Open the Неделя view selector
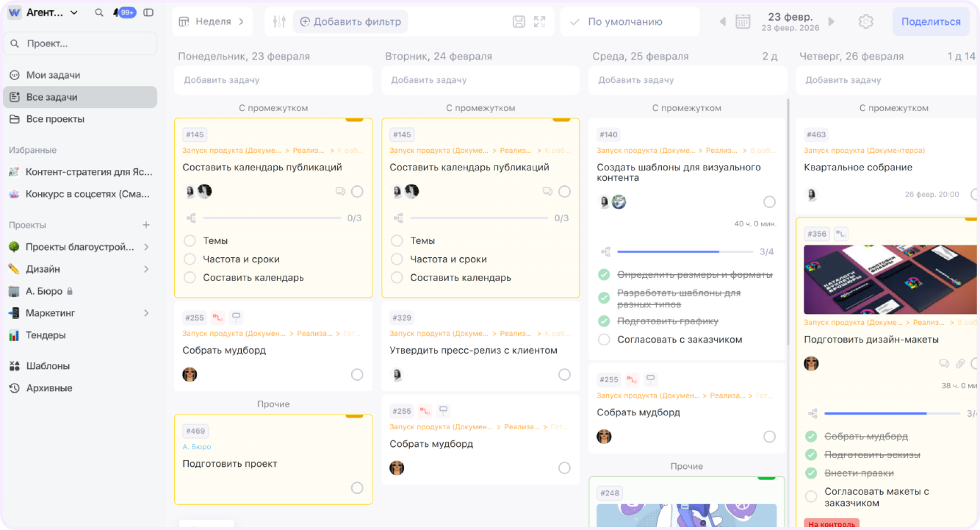 (212, 22)
